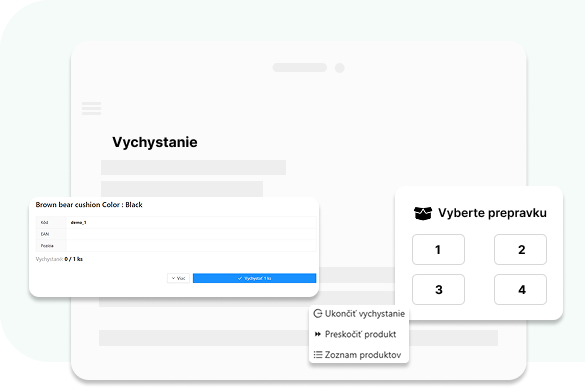Click the Vychystanie page heading
586x388 pixels.
coord(155,142)
